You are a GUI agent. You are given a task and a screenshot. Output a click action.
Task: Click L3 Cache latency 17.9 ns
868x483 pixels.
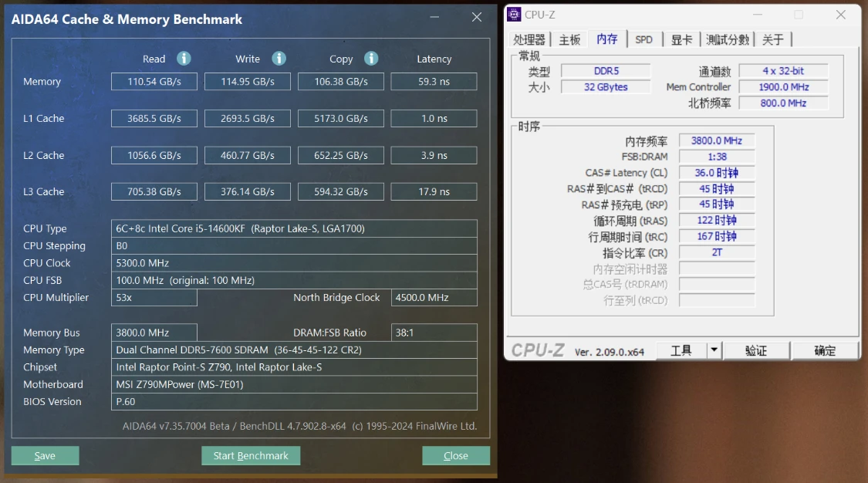[x=434, y=191]
